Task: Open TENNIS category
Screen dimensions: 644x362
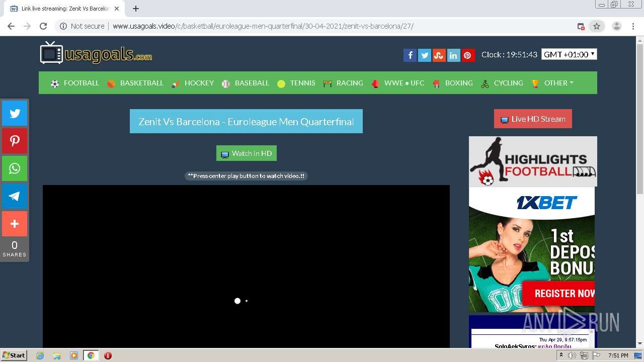Action: coord(296,83)
